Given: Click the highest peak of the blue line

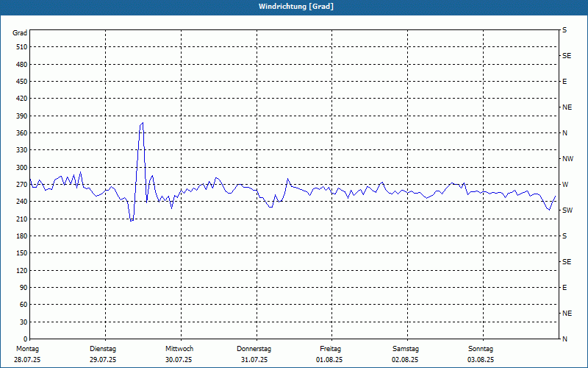Looking at the screenshot, I should tap(142, 123).
